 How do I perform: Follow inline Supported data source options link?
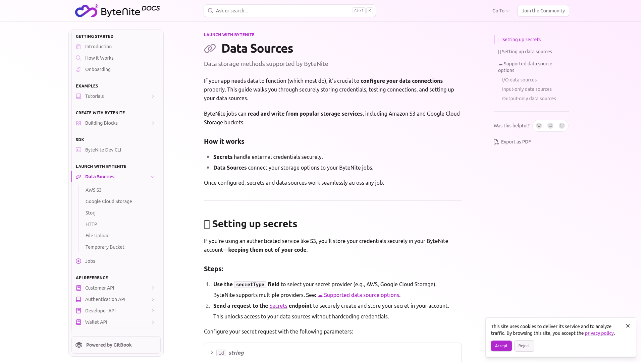click(358, 295)
